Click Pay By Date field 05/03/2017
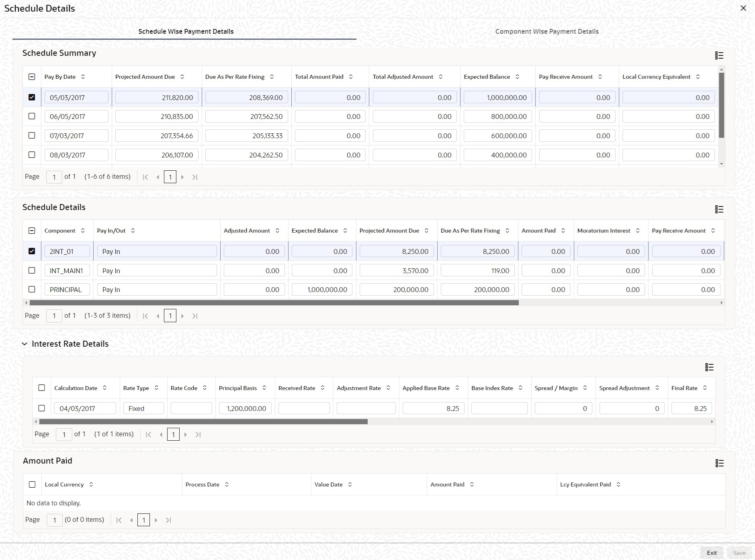The height and width of the screenshot is (560, 755). point(76,97)
